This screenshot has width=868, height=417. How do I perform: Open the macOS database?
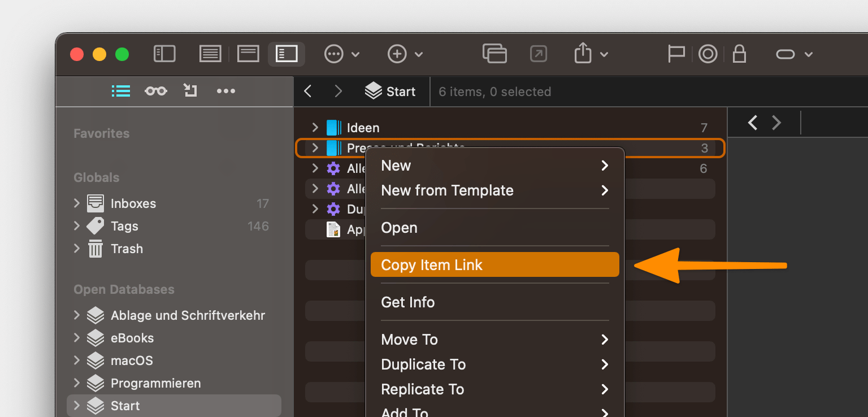tap(132, 360)
